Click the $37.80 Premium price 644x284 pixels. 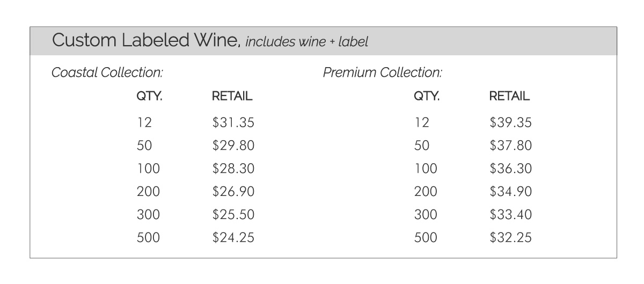[x=510, y=145]
